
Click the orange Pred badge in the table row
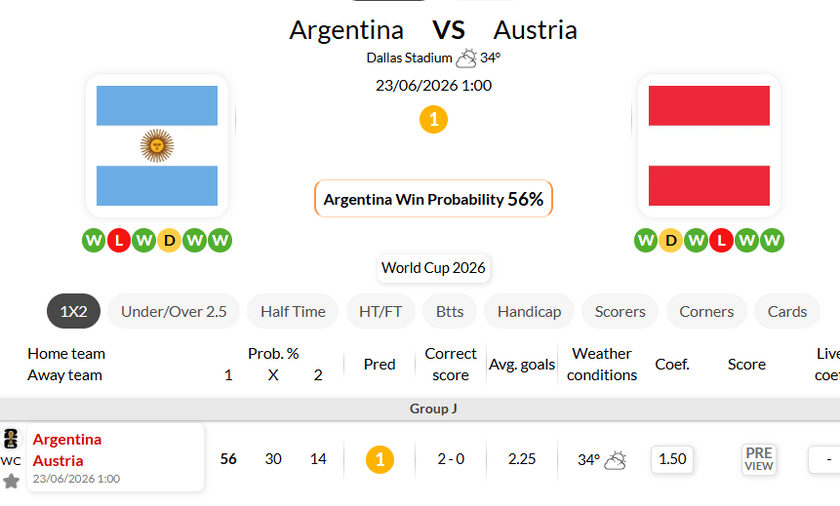(380, 459)
